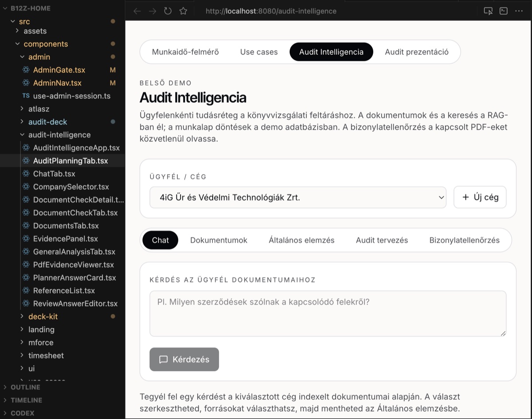Switch to the Dokumentumok tab
This screenshot has height=419, width=532.
pyautogui.click(x=219, y=240)
